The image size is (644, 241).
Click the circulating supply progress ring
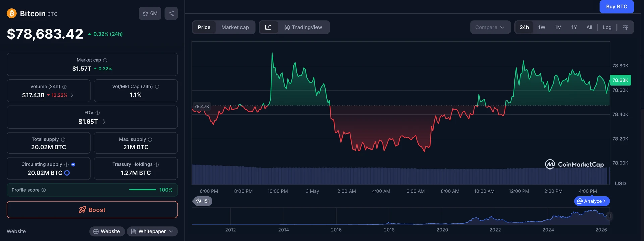coord(67,173)
